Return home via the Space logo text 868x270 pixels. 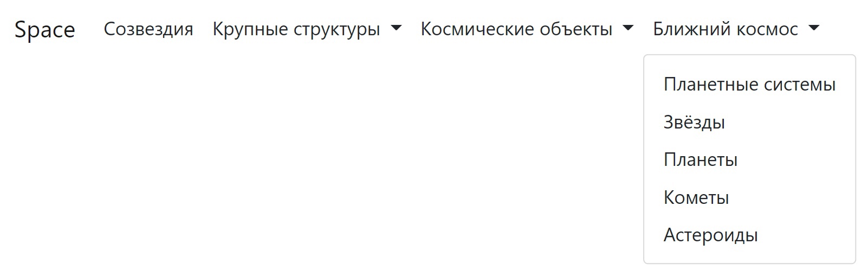pyautogui.click(x=44, y=29)
